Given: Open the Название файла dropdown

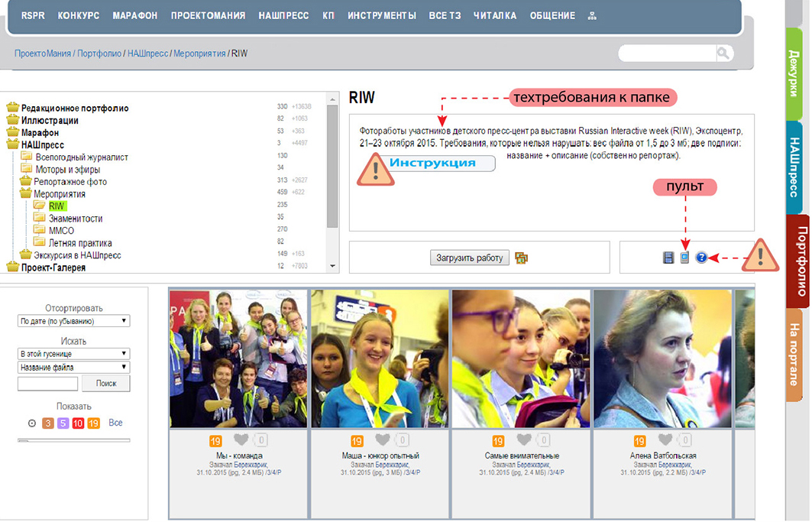Looking at the screenshot, I should point(73,367).
